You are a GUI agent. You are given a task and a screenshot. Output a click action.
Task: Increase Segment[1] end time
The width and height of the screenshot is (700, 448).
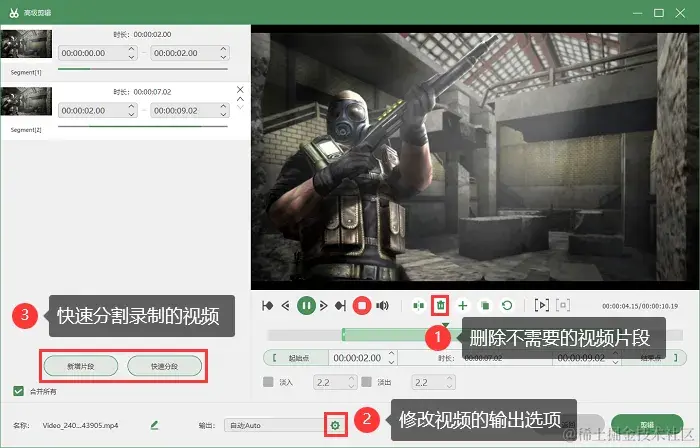click(223, 49)
